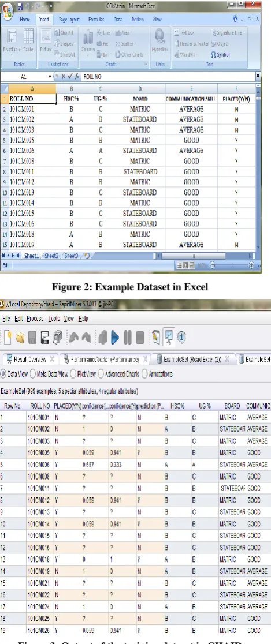Select column D header in Excel

point(140,88)
